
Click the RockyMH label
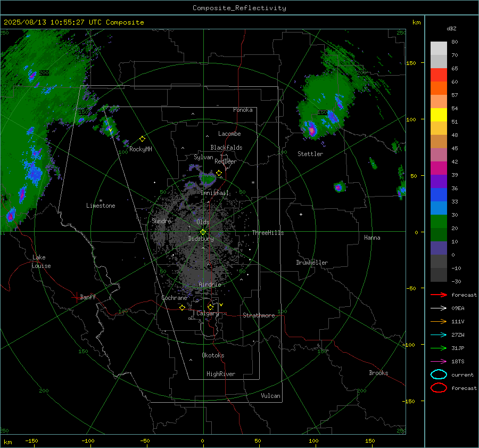(x=141, y=149)
